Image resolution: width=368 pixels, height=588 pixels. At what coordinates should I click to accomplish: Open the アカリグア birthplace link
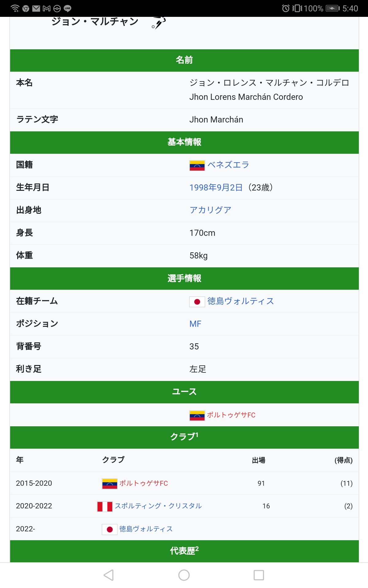coord(210,210)
